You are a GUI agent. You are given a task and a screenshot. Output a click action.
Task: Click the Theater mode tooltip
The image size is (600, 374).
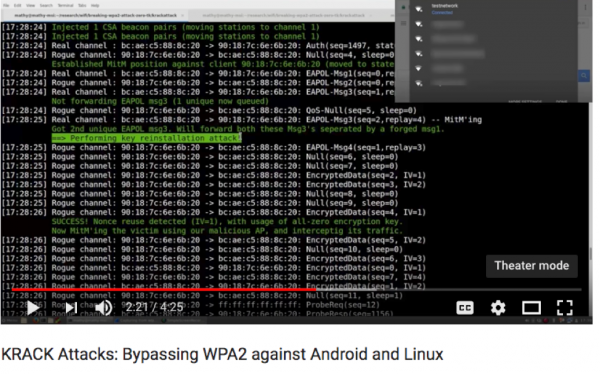pyautogui.click(x=532, y=266)
